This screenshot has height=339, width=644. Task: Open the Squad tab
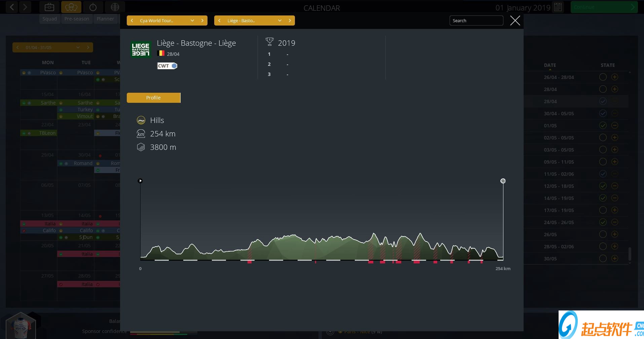coord(50,19)
